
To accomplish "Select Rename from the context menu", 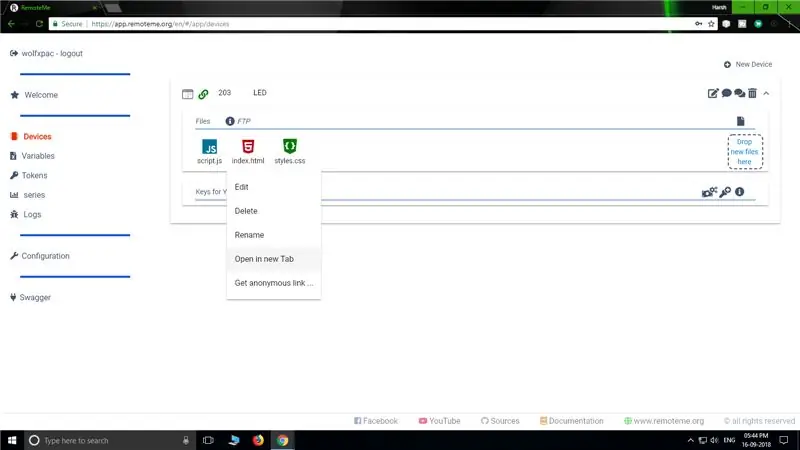I will tap(273, 235).
